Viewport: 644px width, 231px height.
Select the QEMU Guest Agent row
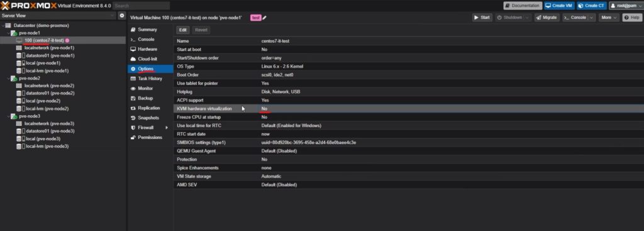[x=408, y=151]
